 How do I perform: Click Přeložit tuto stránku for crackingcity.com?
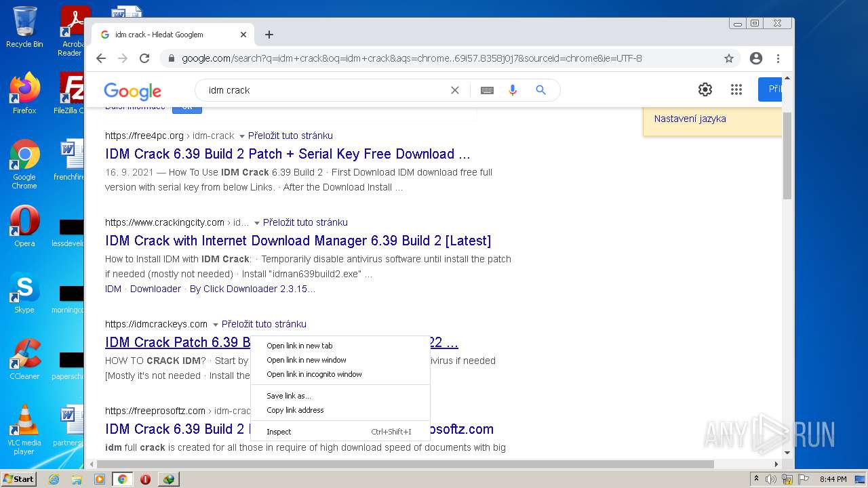pos(305,222)
